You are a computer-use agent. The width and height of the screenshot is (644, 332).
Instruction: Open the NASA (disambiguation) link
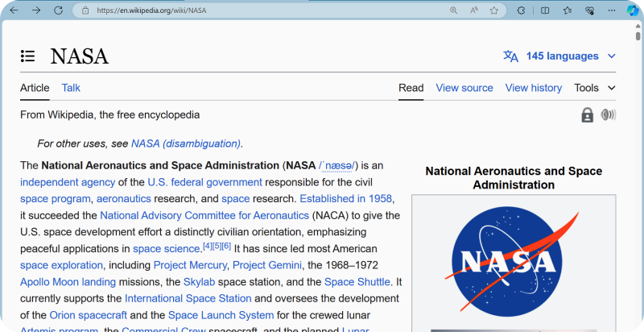(185, 143)
